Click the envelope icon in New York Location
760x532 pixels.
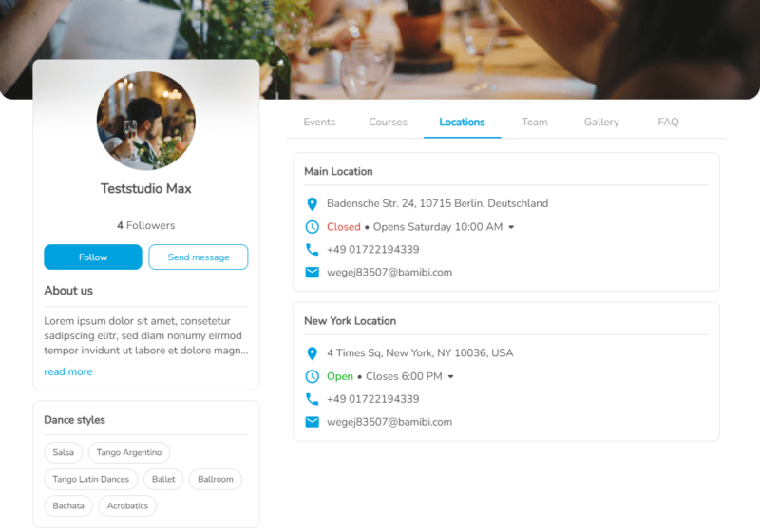tap(313, 422)
